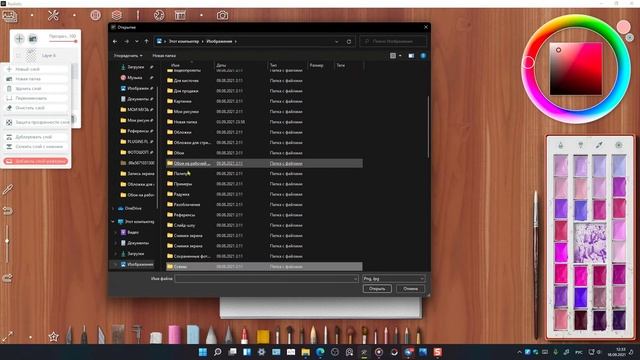Click the layer opacity slider in Layers panel
Viewport: 640px width, 360px height.
coord(63,41)
